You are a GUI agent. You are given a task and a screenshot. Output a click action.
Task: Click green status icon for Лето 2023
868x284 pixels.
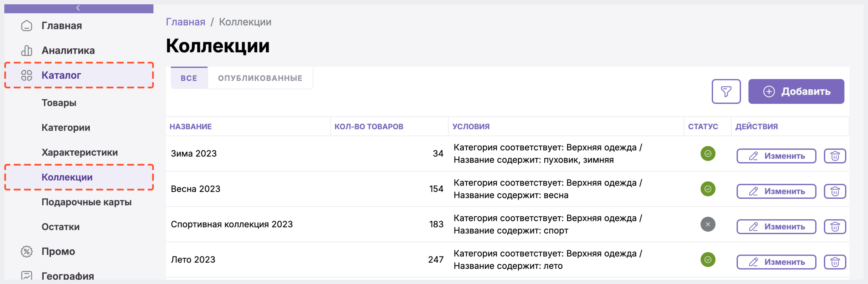point(708,259)
